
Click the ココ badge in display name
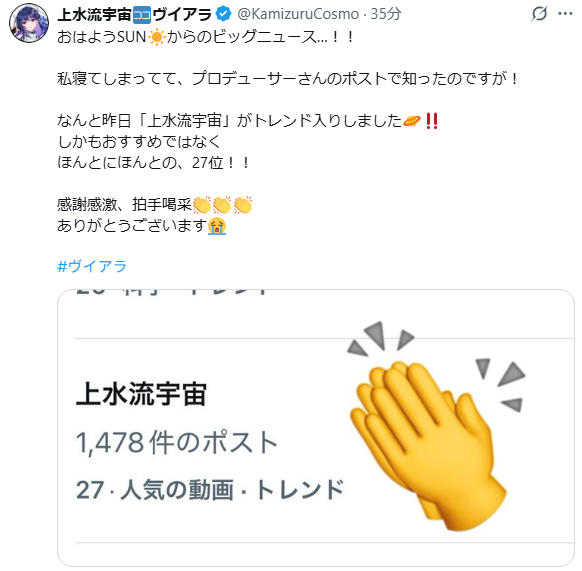tap(142, 14)
